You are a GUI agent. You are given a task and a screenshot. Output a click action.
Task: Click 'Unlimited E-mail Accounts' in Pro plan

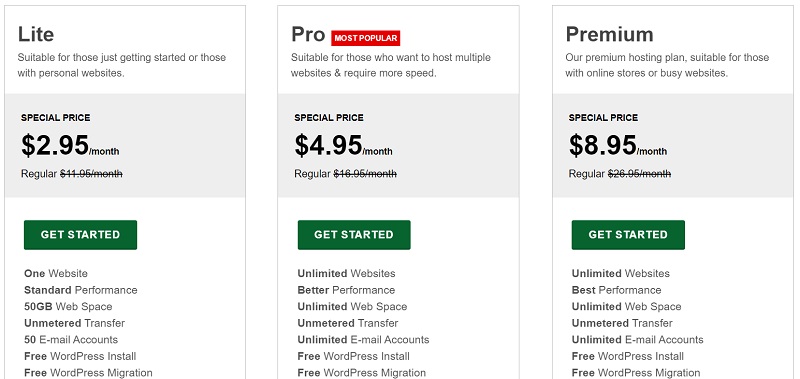(x=363, y=340)
